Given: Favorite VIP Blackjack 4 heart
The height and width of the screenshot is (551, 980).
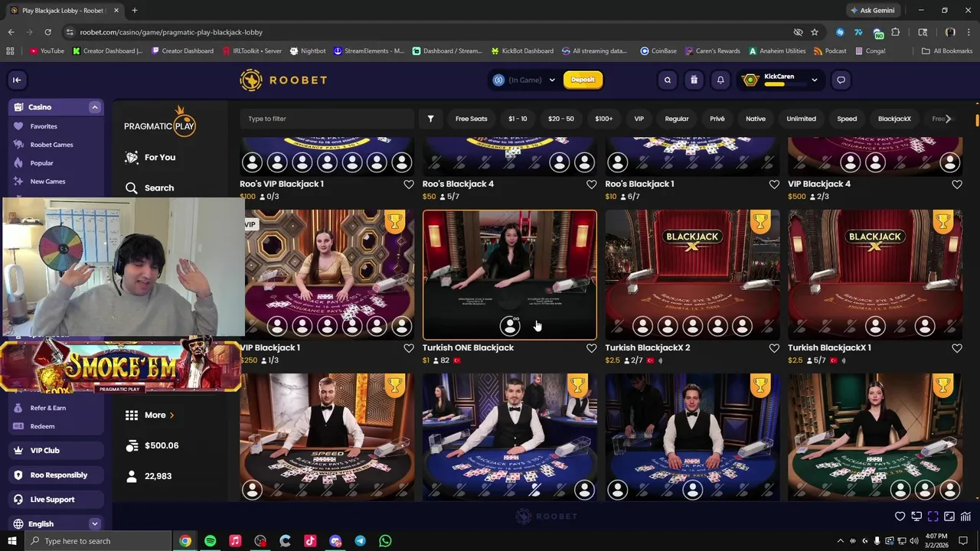Looking at the screenshot, I should [957, 184].
